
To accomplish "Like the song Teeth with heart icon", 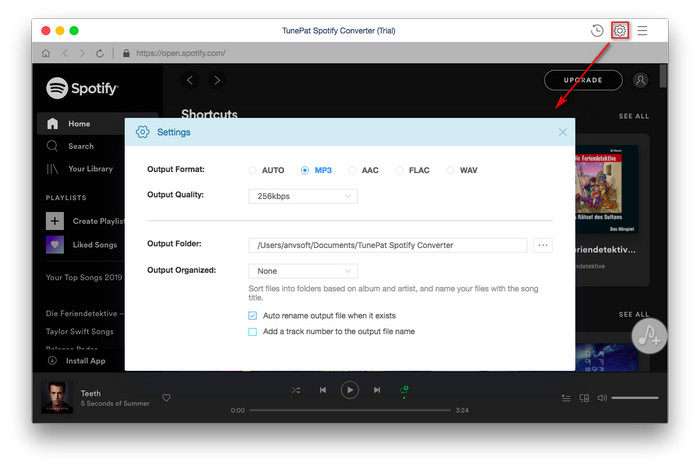I will [166, 398].
